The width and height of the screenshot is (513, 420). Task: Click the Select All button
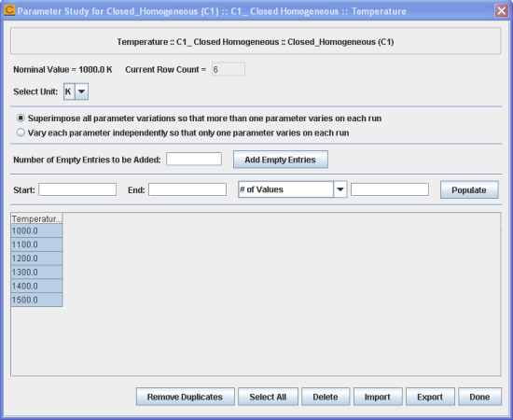(x=268, y=397)
